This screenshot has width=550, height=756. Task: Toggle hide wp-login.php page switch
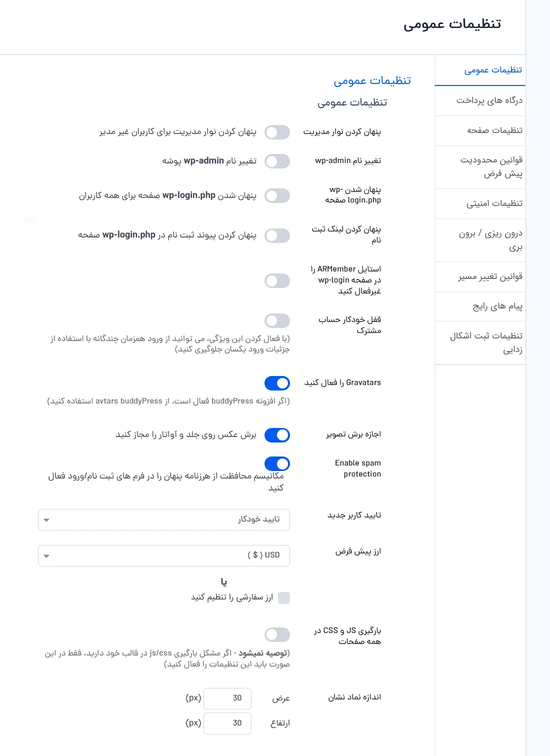pos(277,195)
